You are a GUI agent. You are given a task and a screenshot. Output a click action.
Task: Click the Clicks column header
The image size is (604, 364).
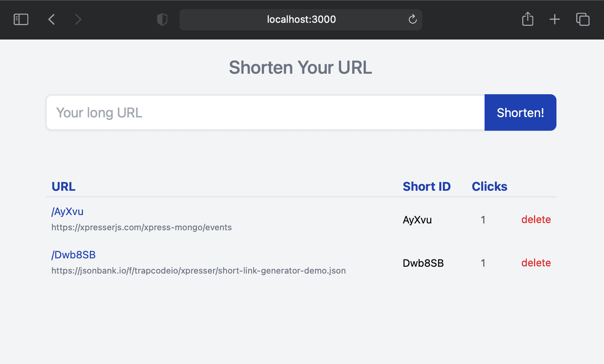pos(489,187)
